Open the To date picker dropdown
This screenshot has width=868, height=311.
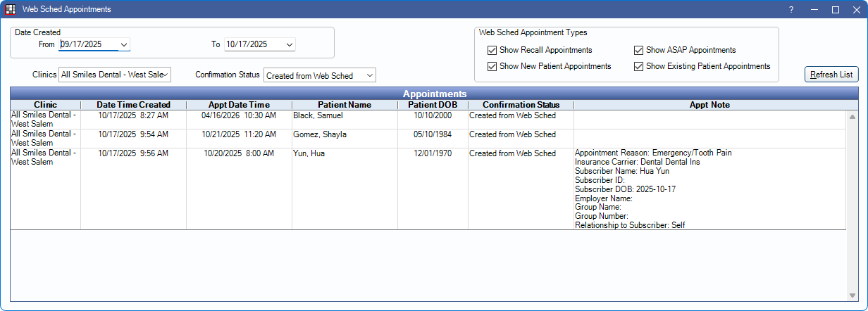click(x=289, y=44)
